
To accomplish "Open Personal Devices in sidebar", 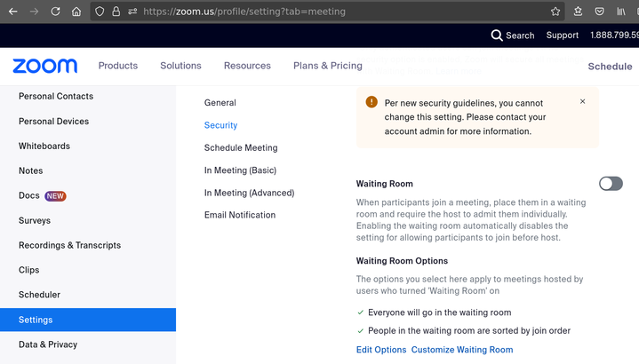I will (53, 122).
